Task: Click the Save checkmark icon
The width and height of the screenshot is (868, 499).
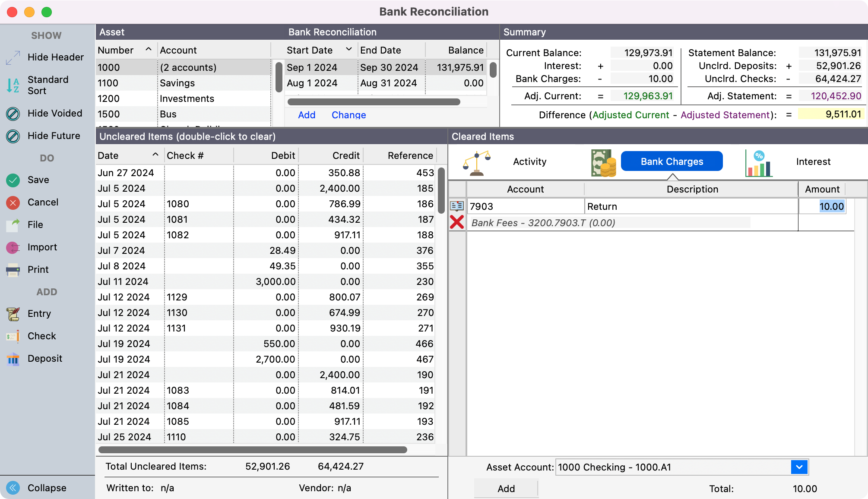Action: [x=13, y=180]
